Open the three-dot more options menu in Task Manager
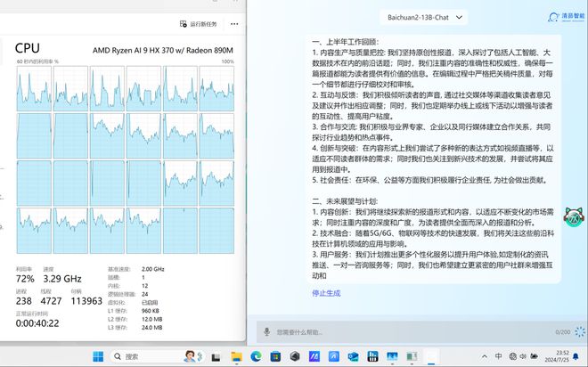 (234, 24)
